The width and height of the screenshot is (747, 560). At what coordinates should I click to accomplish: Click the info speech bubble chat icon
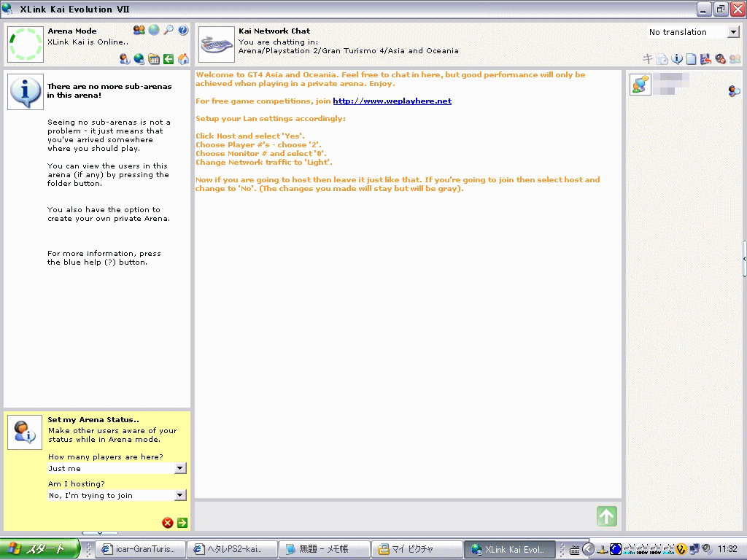tap(676, 59)
